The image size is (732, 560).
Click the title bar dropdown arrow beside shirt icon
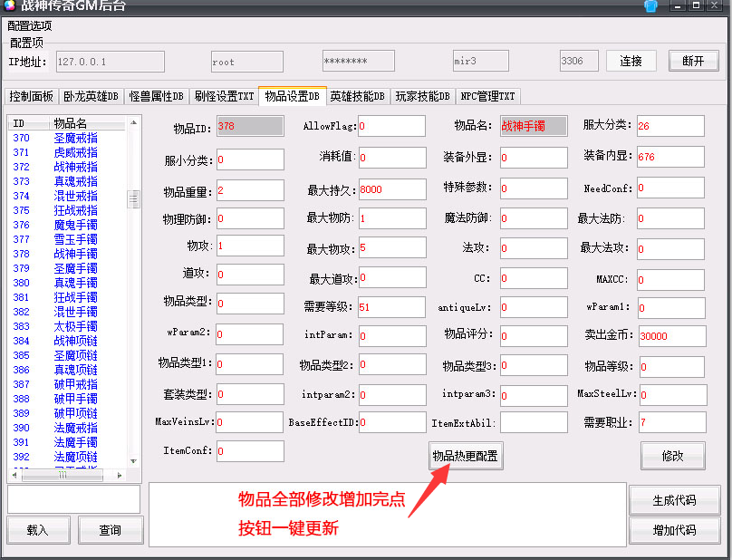(661, 6)
